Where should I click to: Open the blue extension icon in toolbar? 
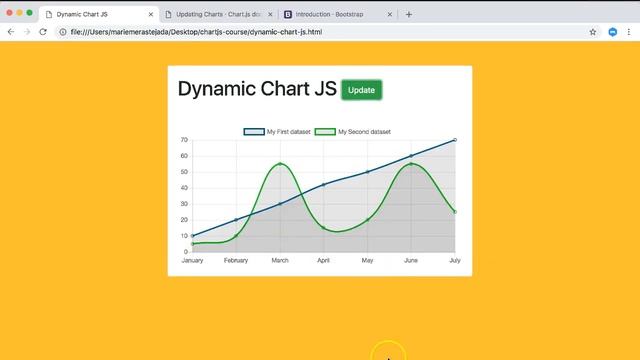coord(613,32)
